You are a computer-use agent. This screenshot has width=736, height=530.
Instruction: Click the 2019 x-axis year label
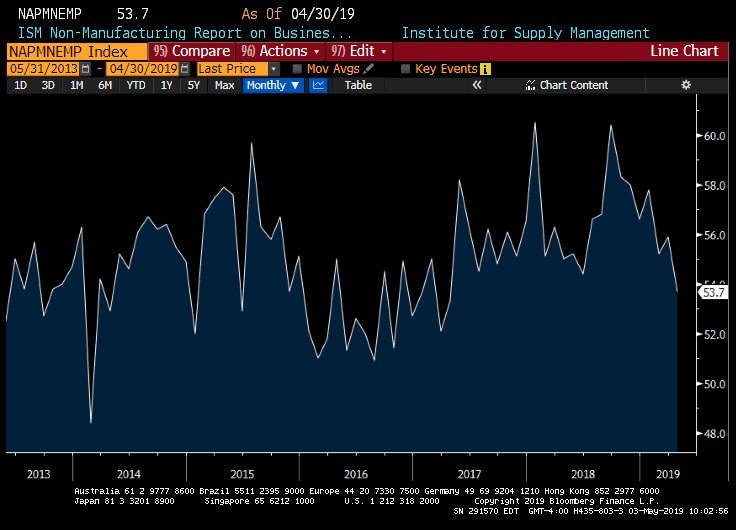[x=668, y=474]
